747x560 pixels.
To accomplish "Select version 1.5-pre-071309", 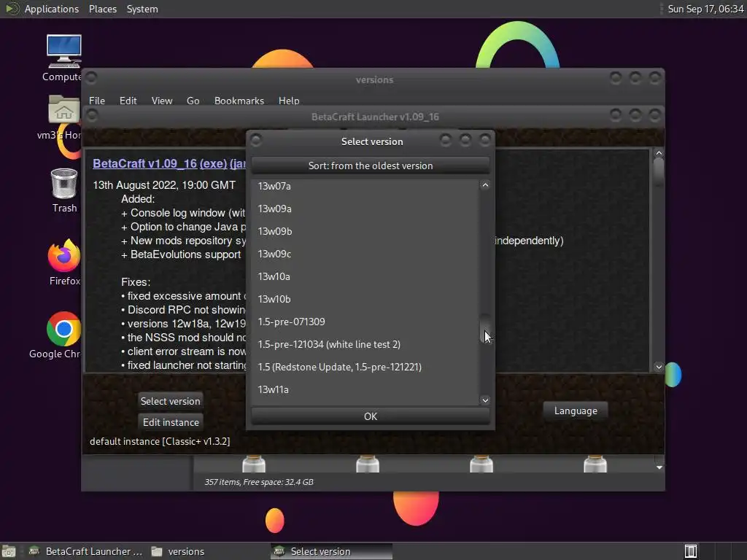I will coord(365,322).
